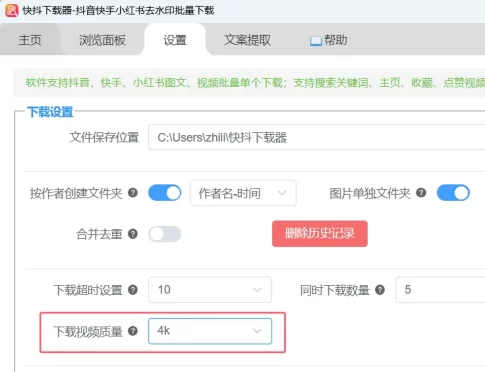This screenshot has width=485, height=372.
Task: Open the 作者名-时间 dropdown
Action: (x=243, y=193)
